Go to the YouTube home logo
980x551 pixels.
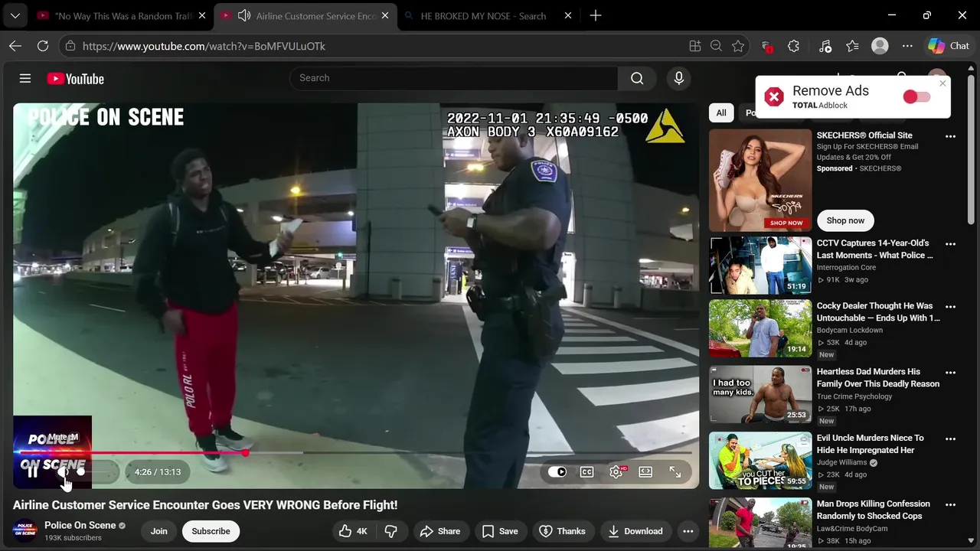pos(75,79)
